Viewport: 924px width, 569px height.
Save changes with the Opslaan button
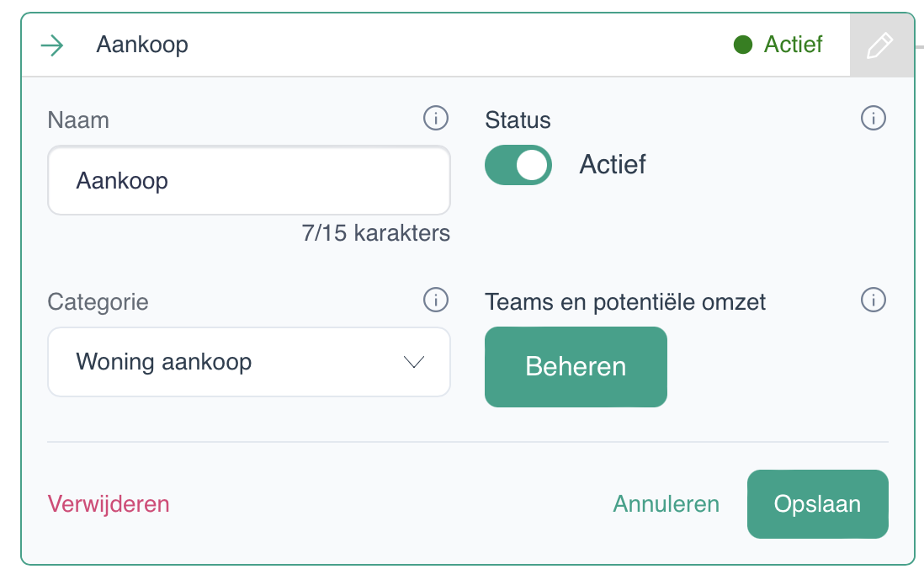pyautogui.click(x=817, y=504)
